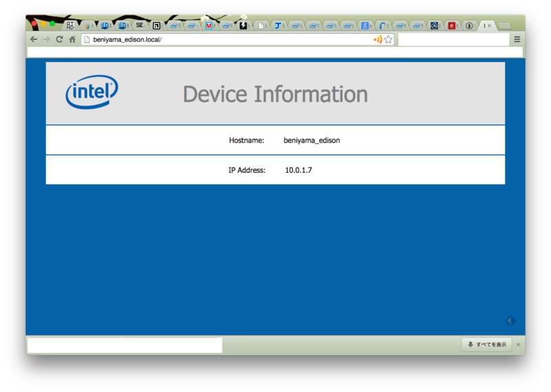Click the page icon in address bar
551x392 pixels.
[87, 39]
